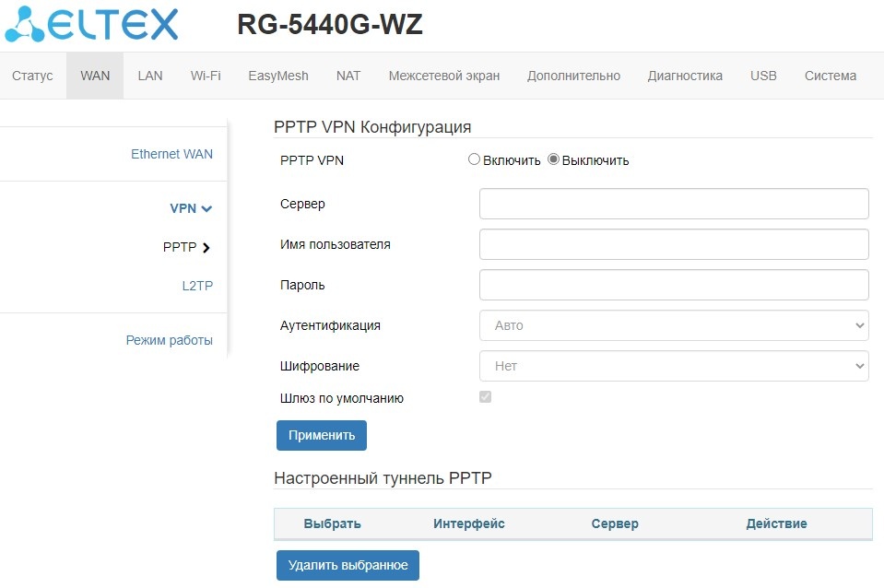Open the Режим работы link
The height and width of the screenshot is (588, 884).
tap(170, 340)
